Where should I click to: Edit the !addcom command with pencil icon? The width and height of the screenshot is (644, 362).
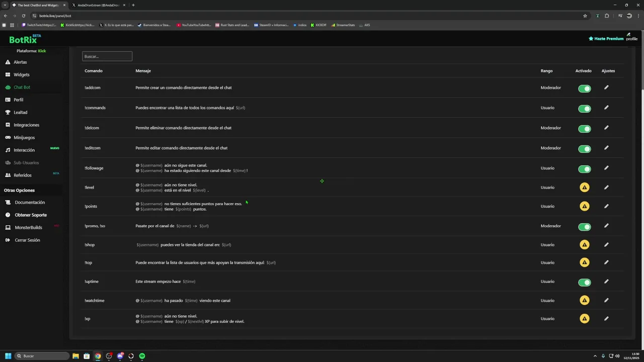606,87
